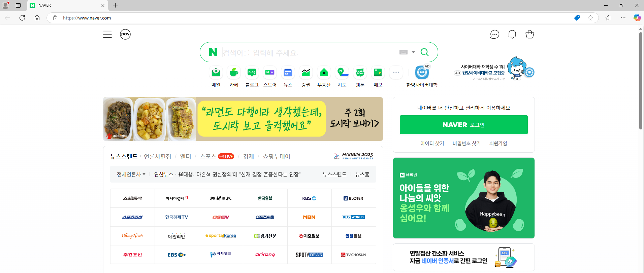
Task: Expand the 전체언론사 dropdown
Action: pyautogui.click(x=131, y=174)
